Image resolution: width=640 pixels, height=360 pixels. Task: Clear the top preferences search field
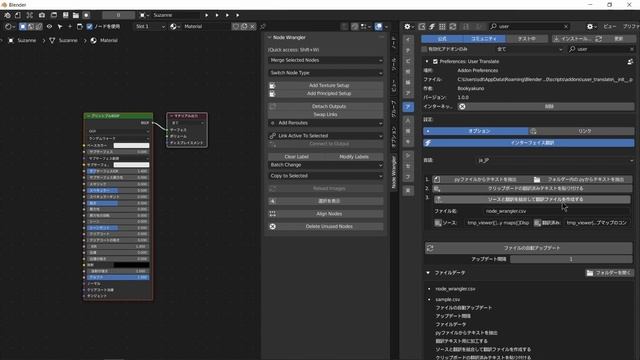click(566, 27)
